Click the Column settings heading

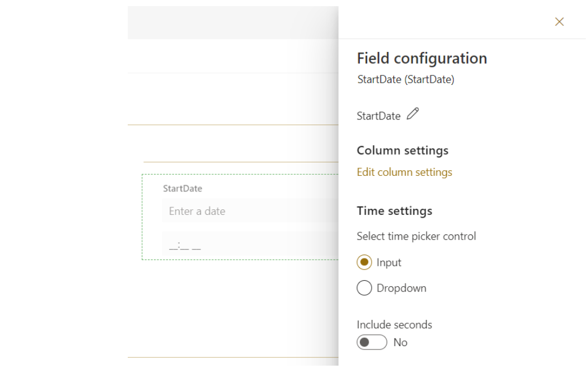(402, 151)
